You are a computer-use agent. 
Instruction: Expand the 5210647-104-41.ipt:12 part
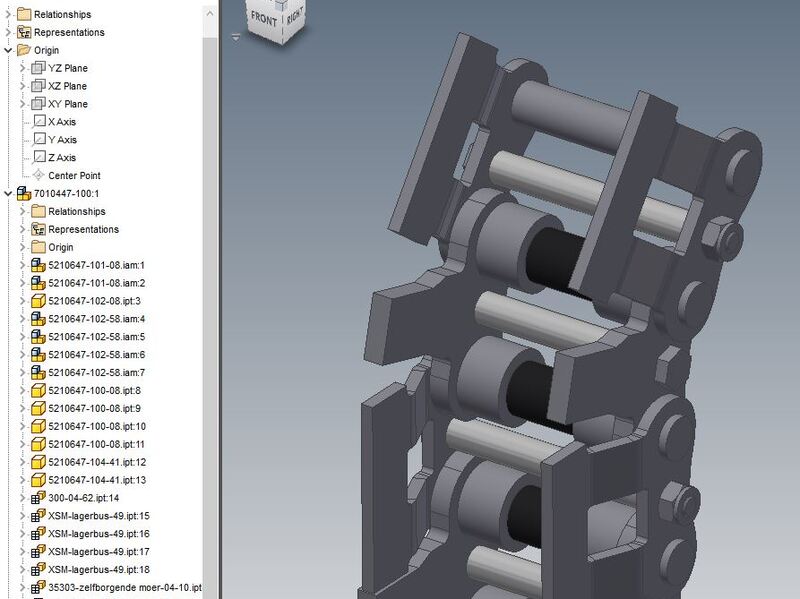point(22,462)
